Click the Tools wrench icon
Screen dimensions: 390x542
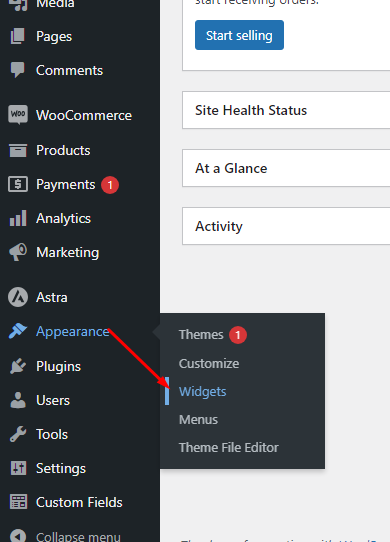(18, 434)
